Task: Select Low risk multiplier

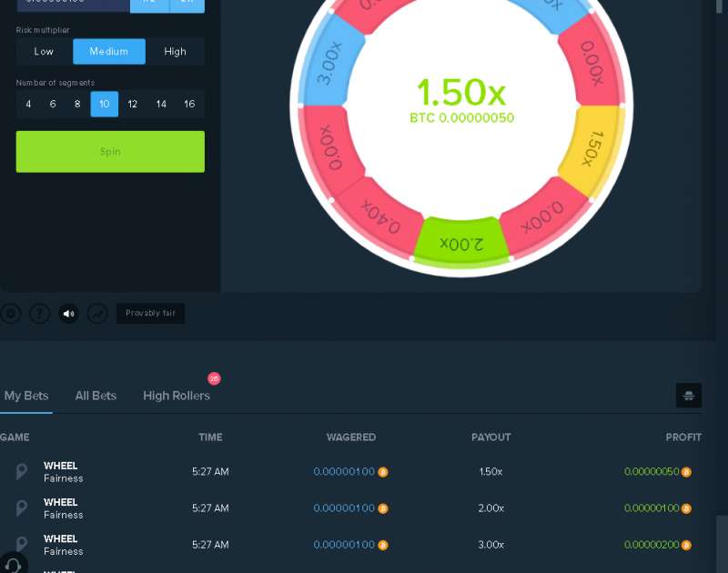Action: point(44,52)
